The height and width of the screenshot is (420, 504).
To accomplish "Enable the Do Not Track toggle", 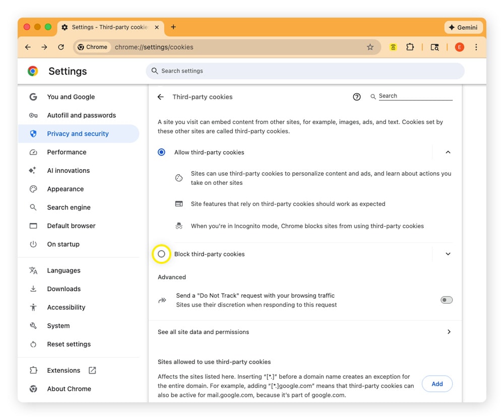I will (446, 300).
